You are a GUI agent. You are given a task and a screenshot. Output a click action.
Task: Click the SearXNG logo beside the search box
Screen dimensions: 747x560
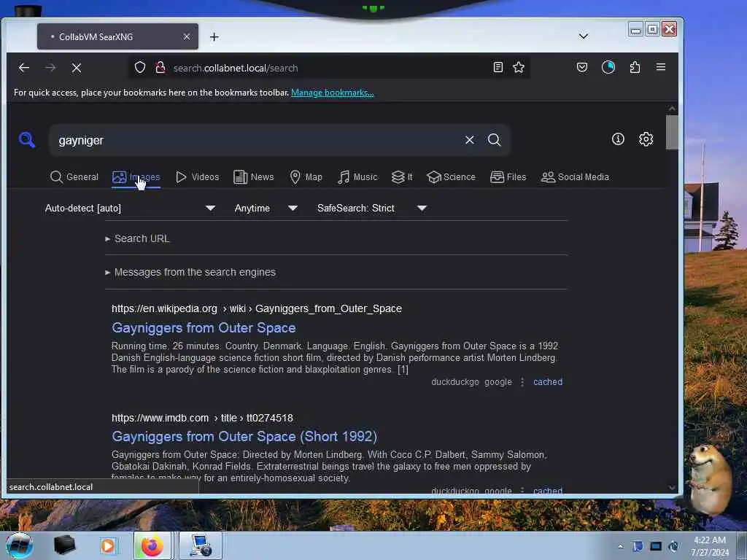tap(27, 139)
